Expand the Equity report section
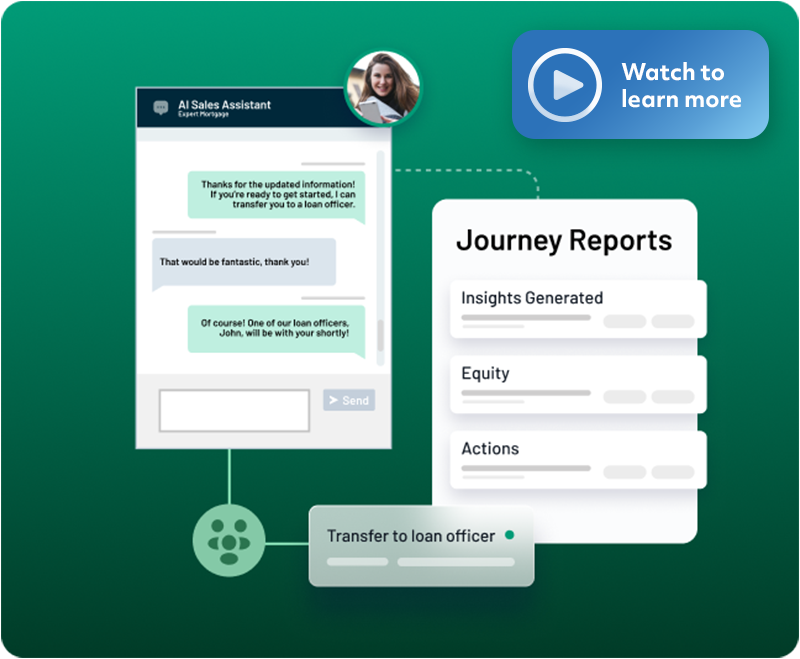 tap(577, 384)
